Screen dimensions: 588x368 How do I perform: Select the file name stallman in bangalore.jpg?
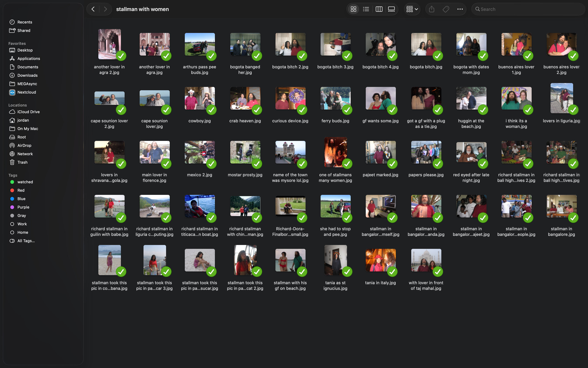coord(561,231)
